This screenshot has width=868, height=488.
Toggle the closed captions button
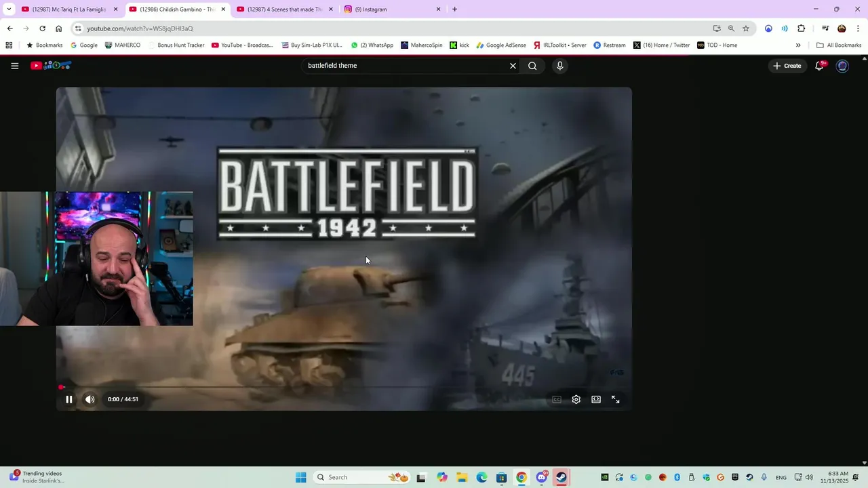(x=557, y=399)
